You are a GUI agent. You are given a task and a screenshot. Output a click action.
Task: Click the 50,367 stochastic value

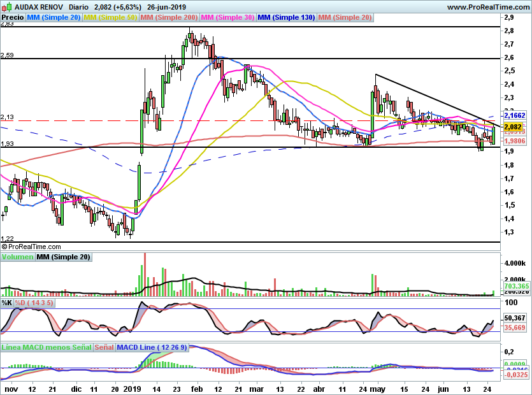click(x=515, y=318)
